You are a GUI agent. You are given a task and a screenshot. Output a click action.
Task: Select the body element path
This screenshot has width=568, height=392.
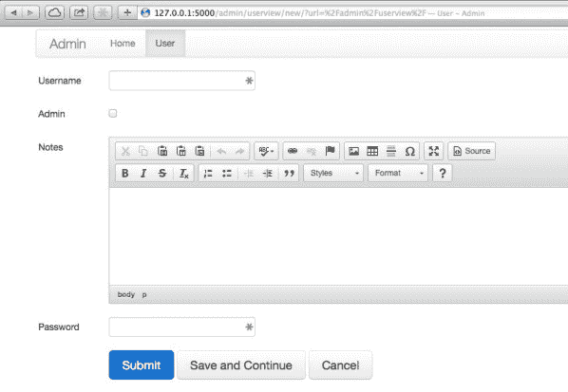(x=126, y=294)
